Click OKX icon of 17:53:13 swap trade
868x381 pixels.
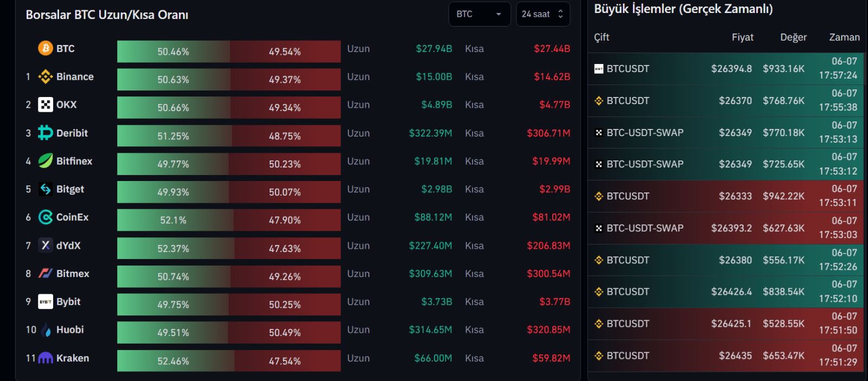click(599, 132)
